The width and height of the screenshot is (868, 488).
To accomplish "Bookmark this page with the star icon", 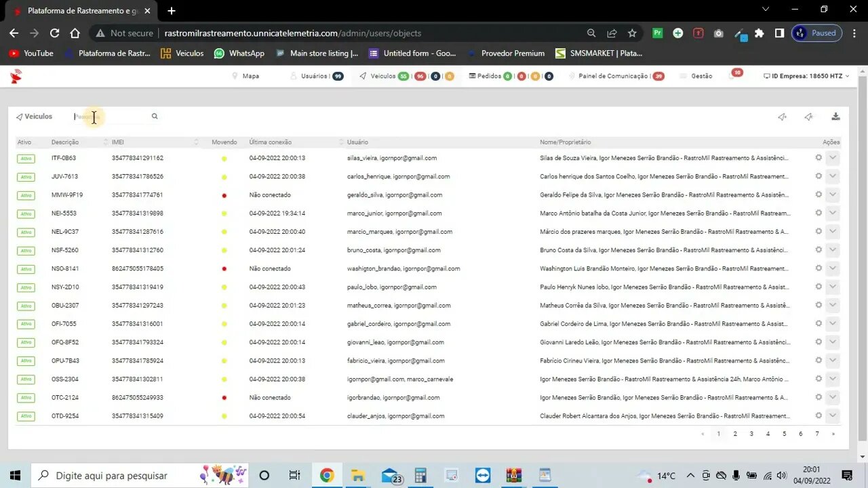I will [632, 33].
